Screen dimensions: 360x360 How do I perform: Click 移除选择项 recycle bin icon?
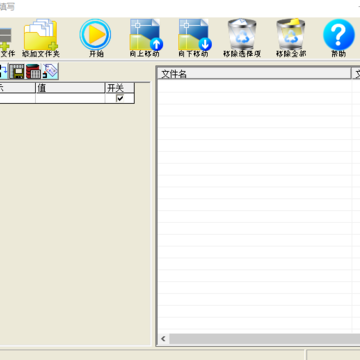coord(242,35)
